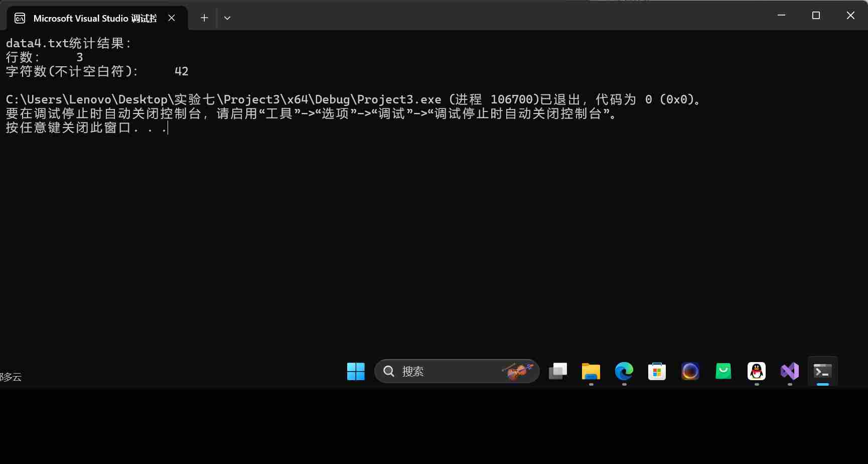Open the Microsoft Store

point(656,372)
